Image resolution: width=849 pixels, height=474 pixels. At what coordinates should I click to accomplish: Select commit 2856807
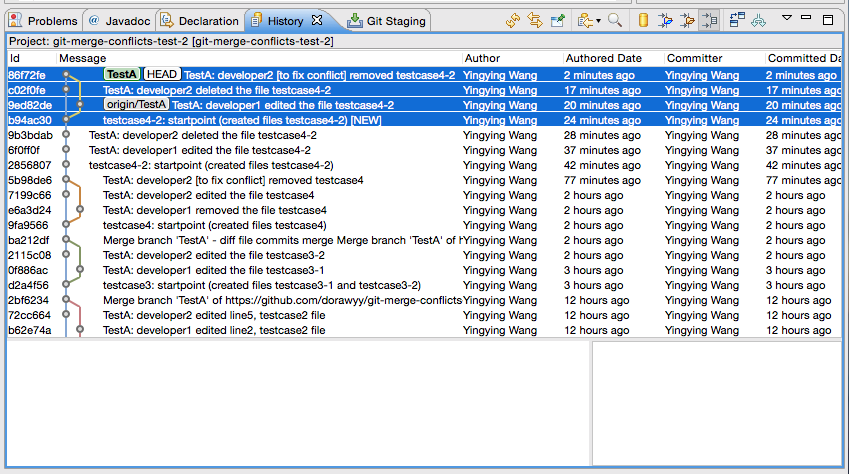[424, 165]
